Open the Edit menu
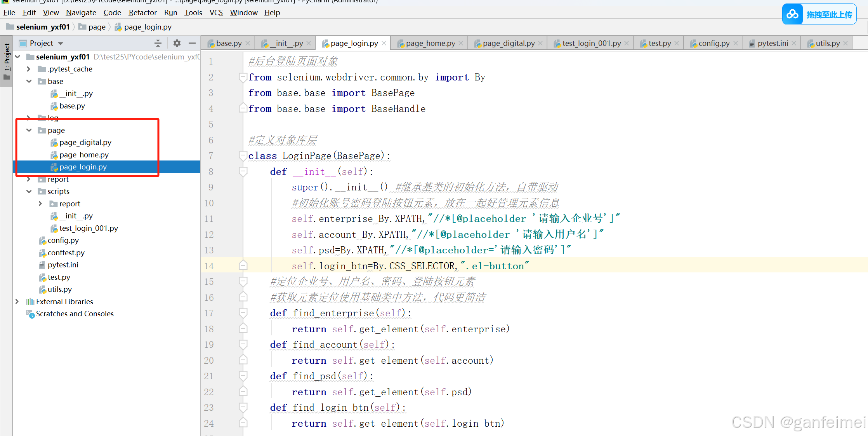868x436 pixels. tap(29, 12)
